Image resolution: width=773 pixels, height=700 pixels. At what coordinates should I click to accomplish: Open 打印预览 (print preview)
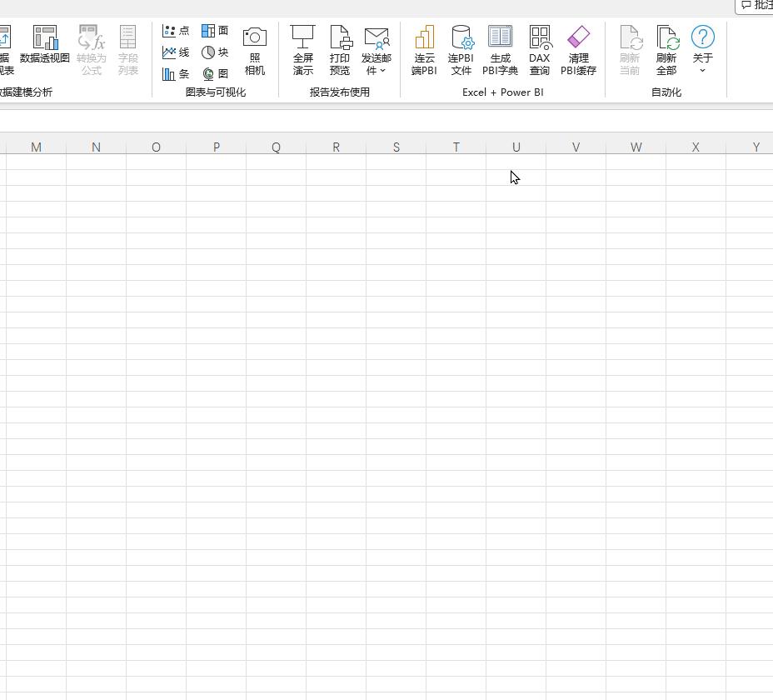click(x=340, y=48)
